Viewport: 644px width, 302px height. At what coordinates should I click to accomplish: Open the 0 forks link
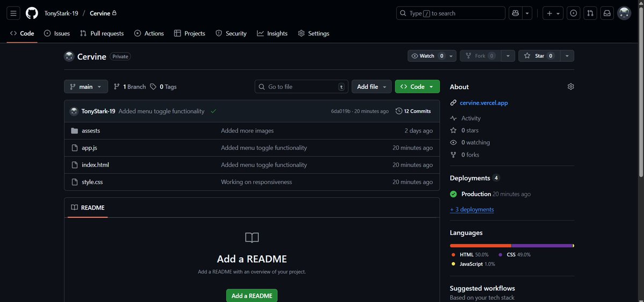pyautogui.click(x=470, y=154)
